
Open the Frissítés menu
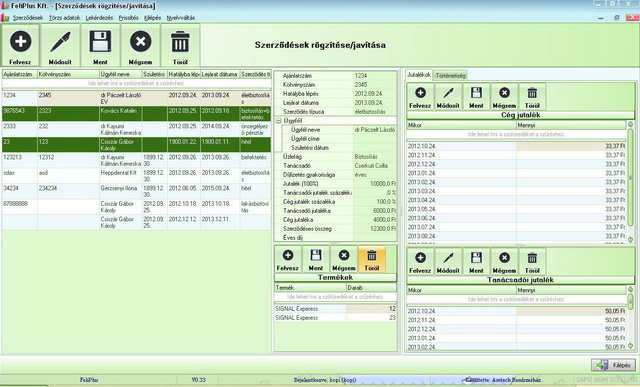129,18
